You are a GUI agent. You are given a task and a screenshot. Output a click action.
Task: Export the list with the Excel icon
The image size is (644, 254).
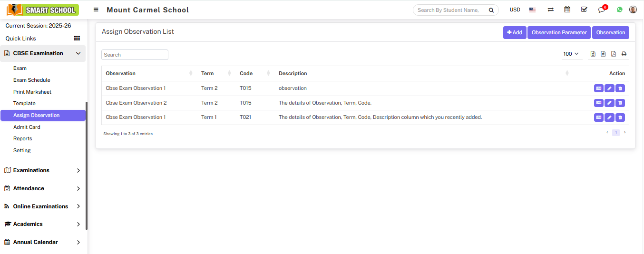coord(593,54)
